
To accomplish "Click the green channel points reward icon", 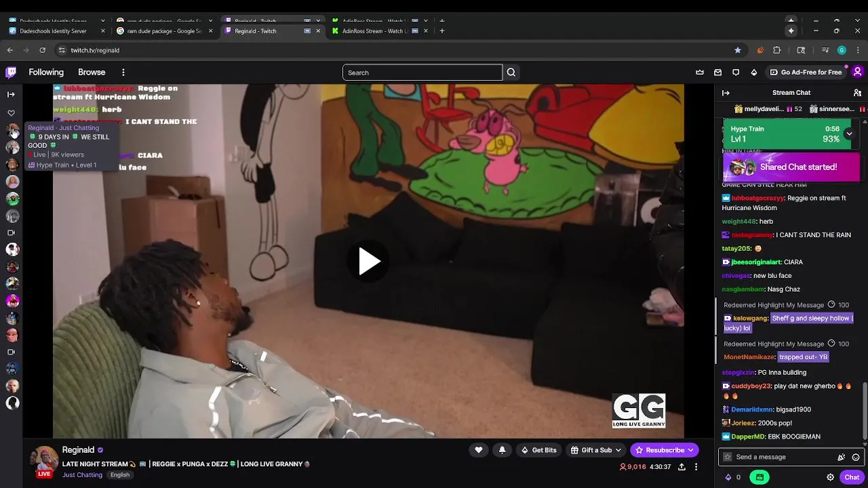I will tap(759, 477).
